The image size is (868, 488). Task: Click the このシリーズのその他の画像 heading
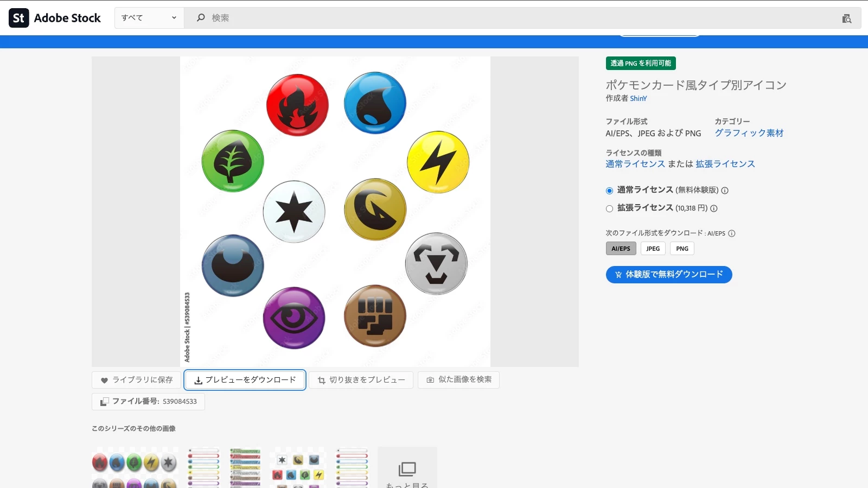point(133,429)
